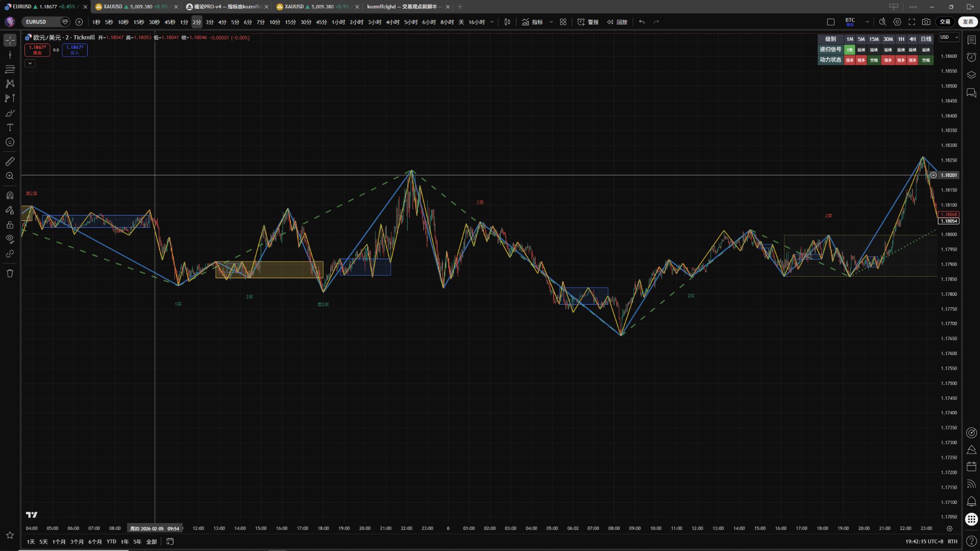
Task: Expand the collapsed indicator legend arrow
Action: (x=30, y=63)
